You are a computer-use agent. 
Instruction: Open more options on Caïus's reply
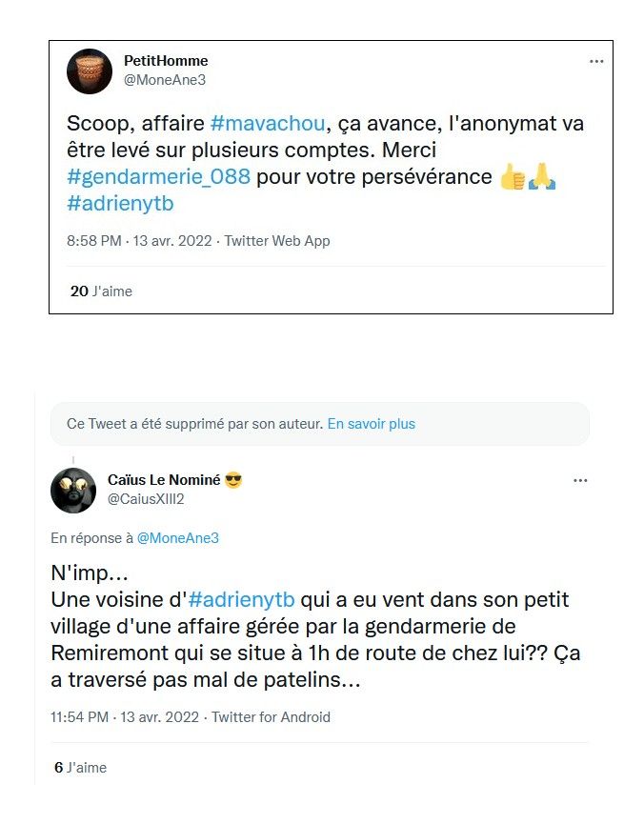coord(580,481)
